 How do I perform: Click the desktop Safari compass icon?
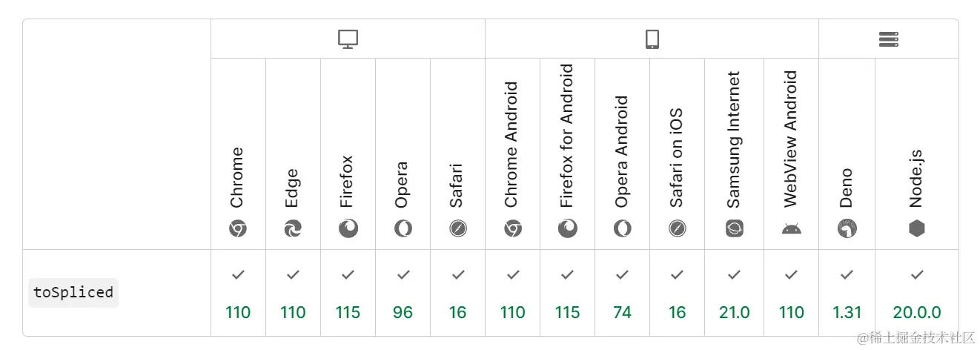pyautogui.click(x=458, y=229)
